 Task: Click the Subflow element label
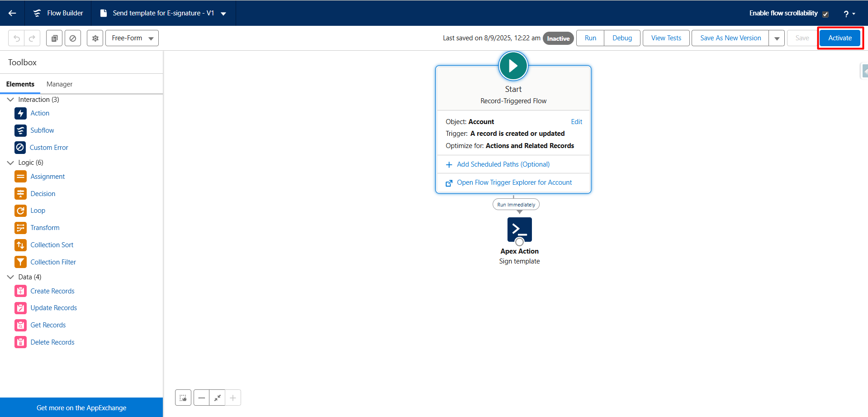click(x=42, y=130)
